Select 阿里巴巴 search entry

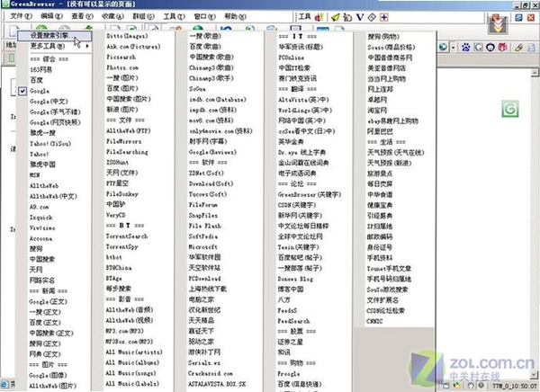pyautogui.click(x=380, y=131)
